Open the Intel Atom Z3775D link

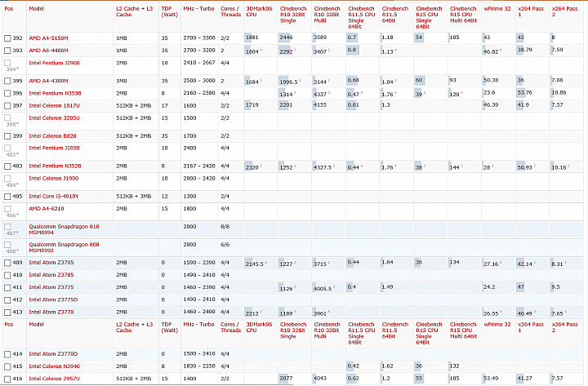click(53, 299)
